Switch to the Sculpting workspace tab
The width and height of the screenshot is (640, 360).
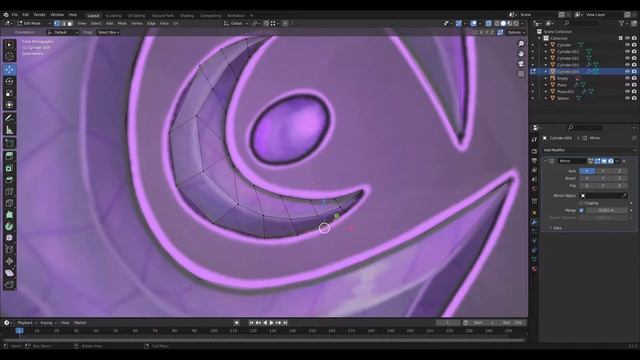coord(113,16)
